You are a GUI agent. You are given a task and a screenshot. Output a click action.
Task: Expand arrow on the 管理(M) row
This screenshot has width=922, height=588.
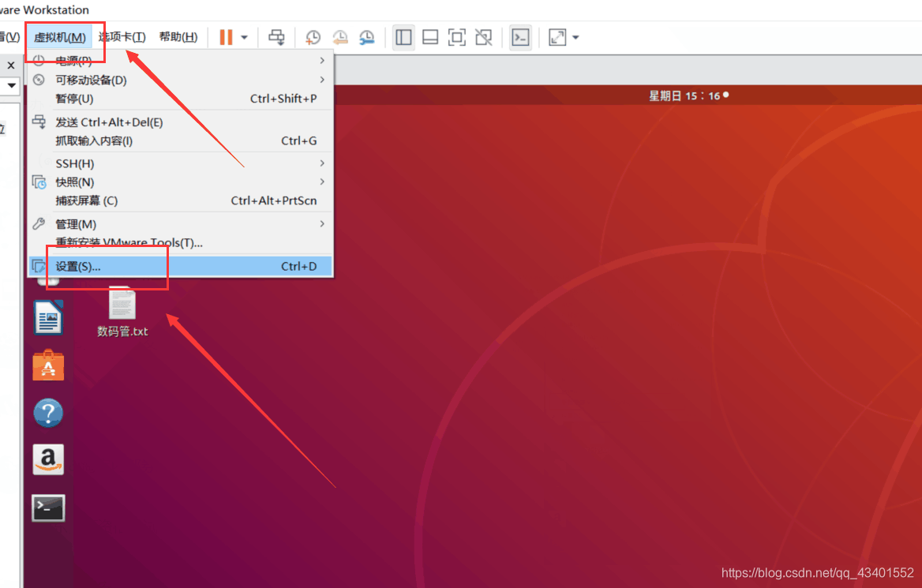(x=322, y=223)
